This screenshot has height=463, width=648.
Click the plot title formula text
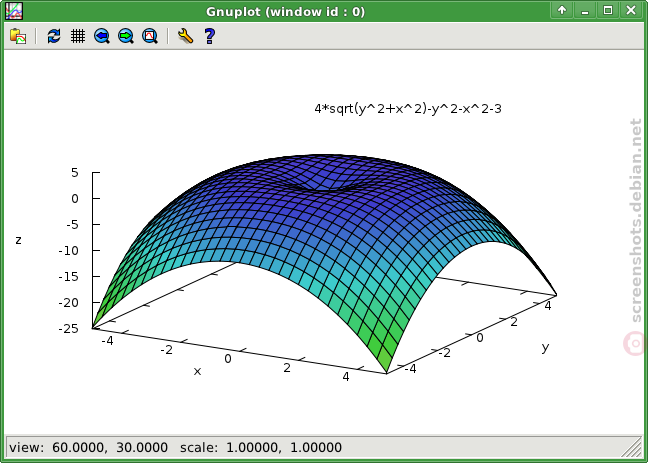coord(407,109)
